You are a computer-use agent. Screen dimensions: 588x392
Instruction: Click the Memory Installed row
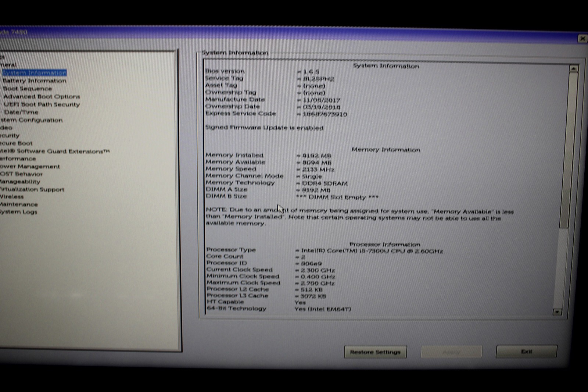[268, 155]
